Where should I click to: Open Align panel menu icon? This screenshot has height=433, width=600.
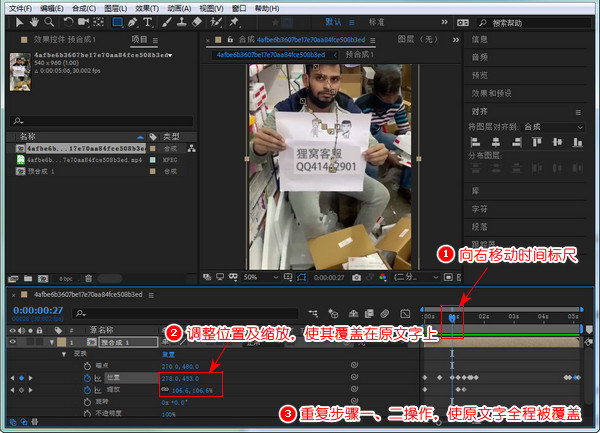point(578,112)
